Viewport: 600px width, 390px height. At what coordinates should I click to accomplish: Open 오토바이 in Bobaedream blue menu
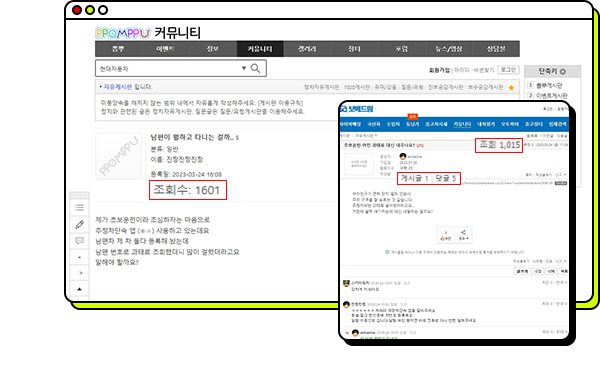(x=510, y=124)
